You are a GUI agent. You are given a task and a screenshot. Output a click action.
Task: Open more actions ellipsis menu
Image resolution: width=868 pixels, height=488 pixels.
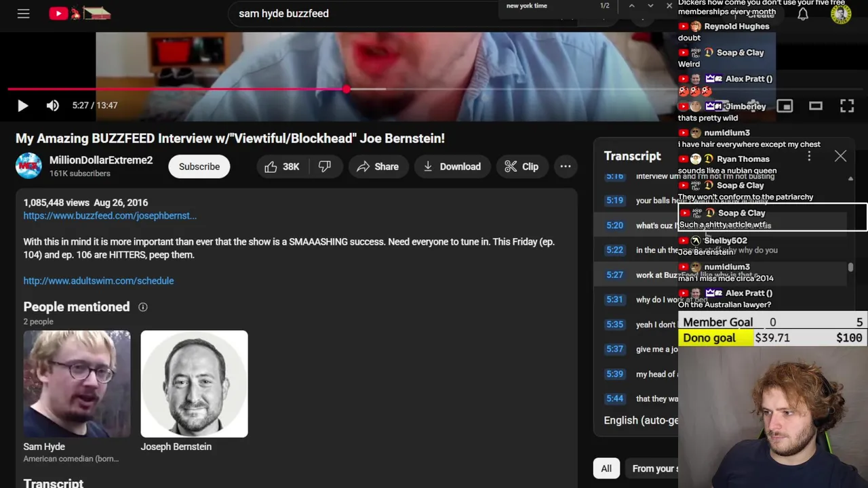pyautogui.click(x=566, y=167)
